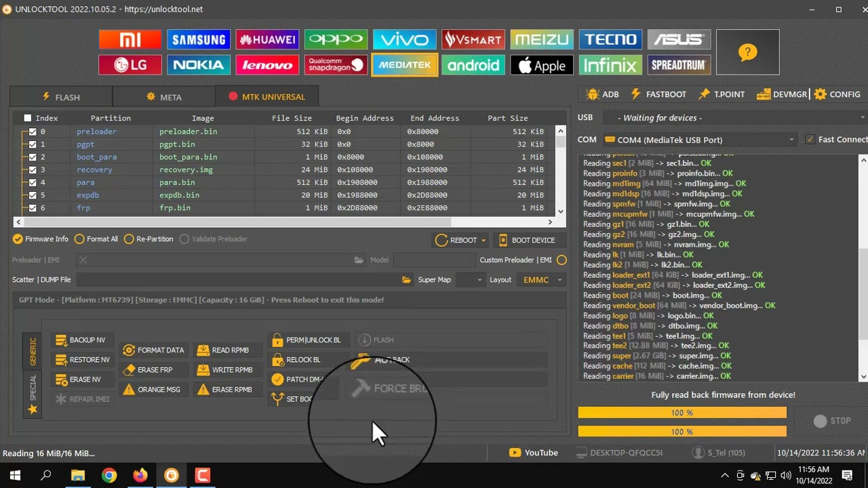Open the Windows Start menu

[15, 476]
